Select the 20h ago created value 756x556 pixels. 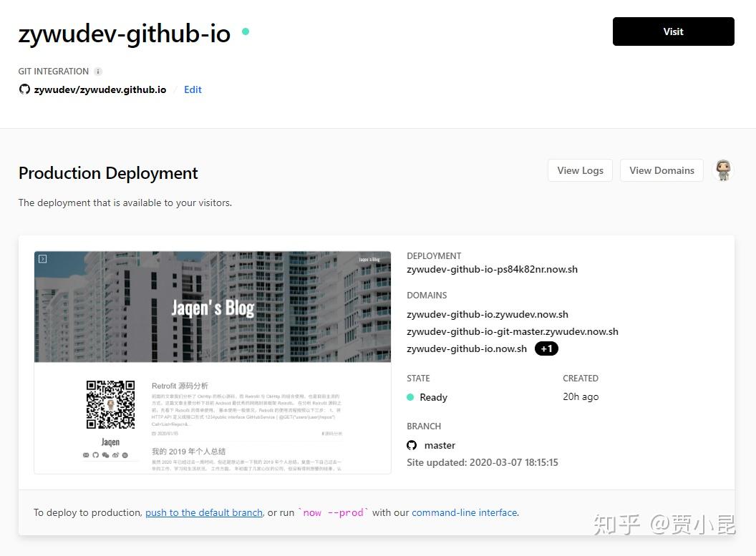(581, 397)
